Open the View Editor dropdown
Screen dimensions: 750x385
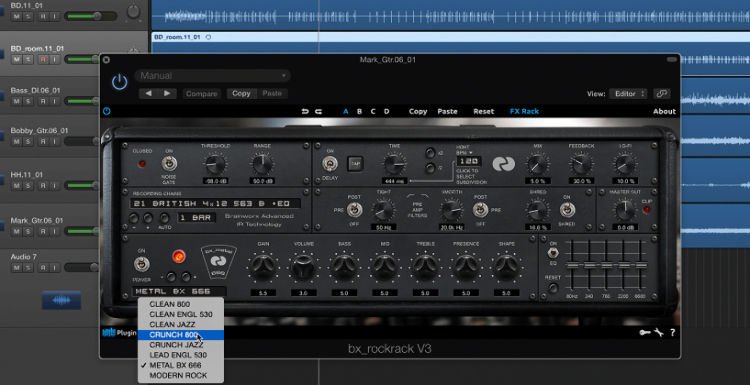click(629, 94)
